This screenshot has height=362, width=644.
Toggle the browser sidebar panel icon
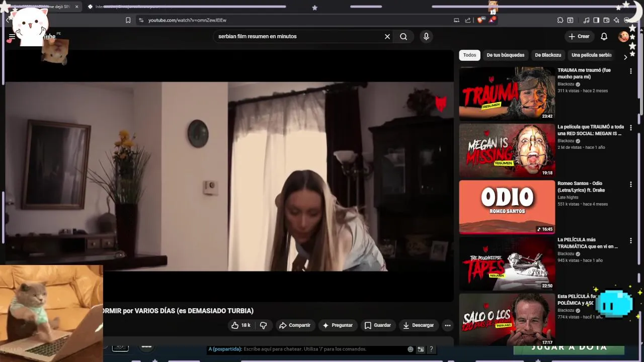coord(596,20)
